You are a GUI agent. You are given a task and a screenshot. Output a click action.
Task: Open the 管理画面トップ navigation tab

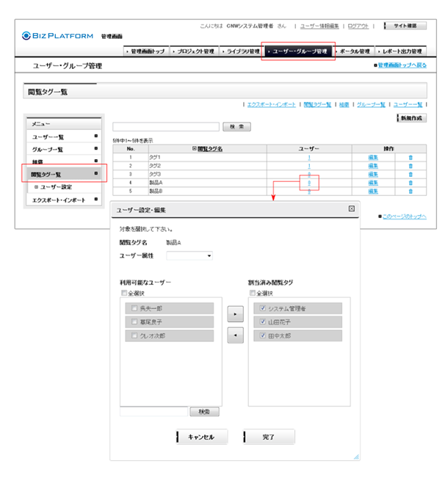145,51
